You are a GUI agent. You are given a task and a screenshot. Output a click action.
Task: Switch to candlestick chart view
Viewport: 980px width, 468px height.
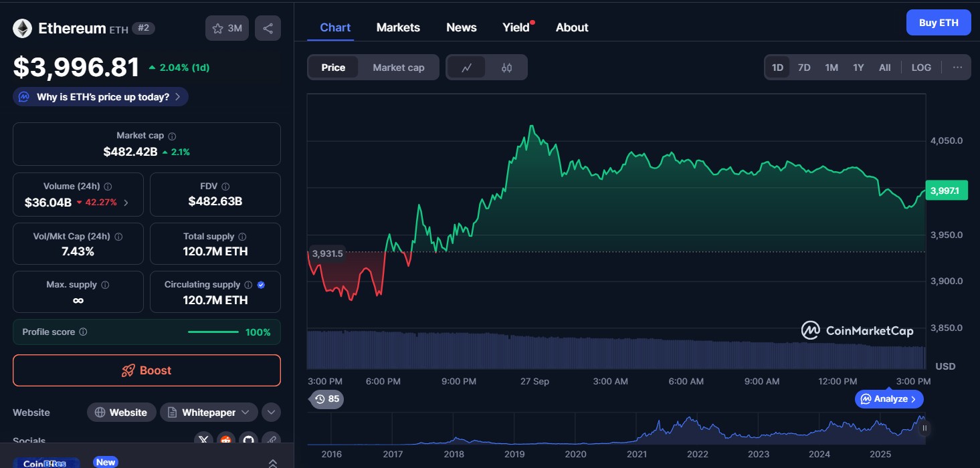506,68
